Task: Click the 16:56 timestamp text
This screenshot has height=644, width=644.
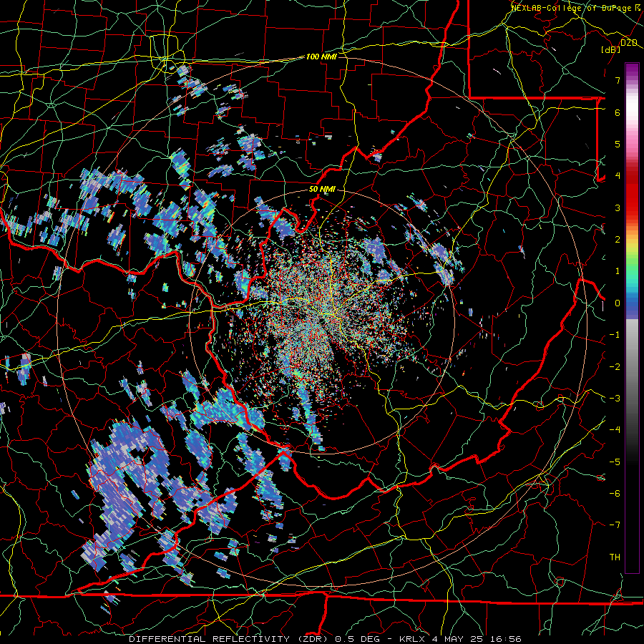Action: coord(507,639)
